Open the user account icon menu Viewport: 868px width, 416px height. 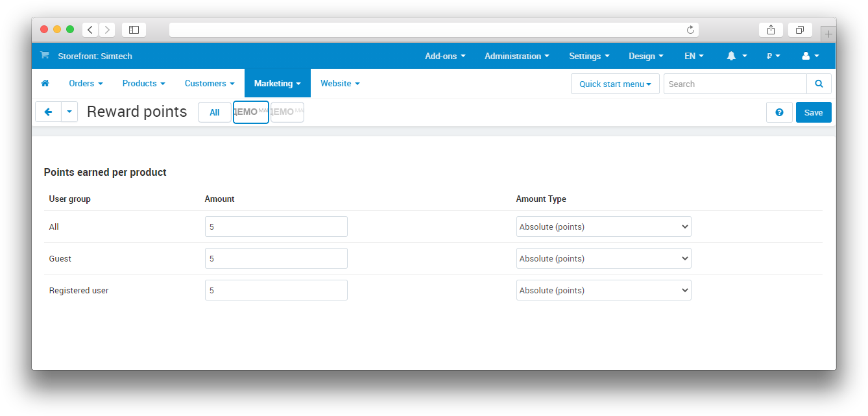[810, 56]
